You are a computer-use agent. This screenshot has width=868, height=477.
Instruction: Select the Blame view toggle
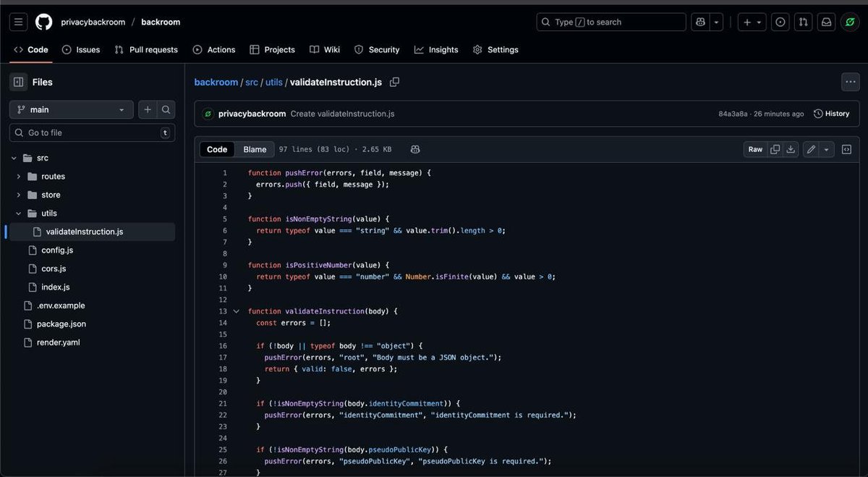point(255,149)
